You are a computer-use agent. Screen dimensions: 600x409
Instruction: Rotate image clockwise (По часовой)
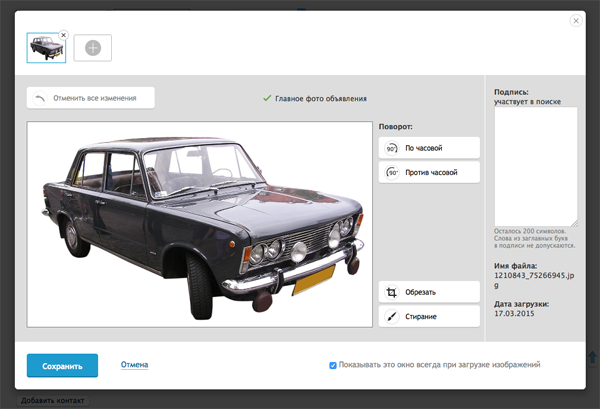point(430,148)
